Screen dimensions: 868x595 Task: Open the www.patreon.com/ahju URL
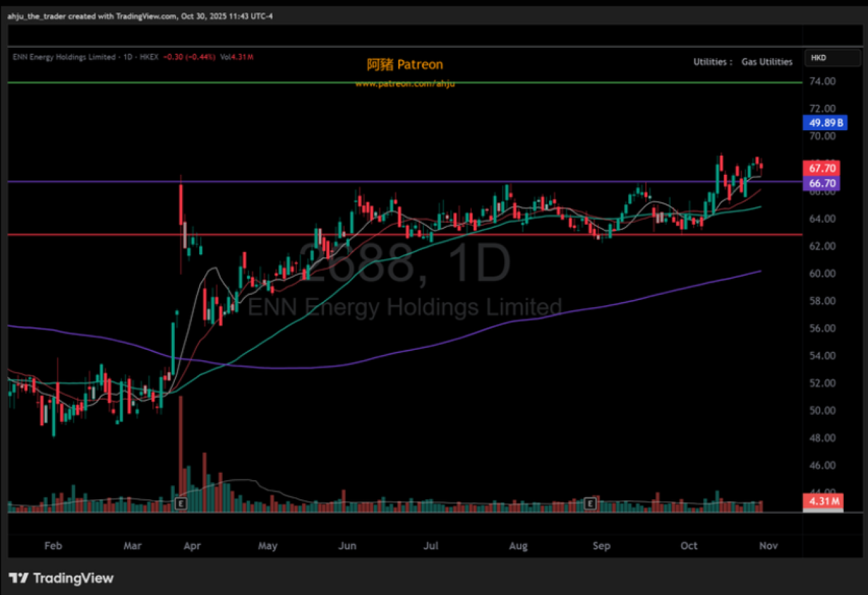405,84
